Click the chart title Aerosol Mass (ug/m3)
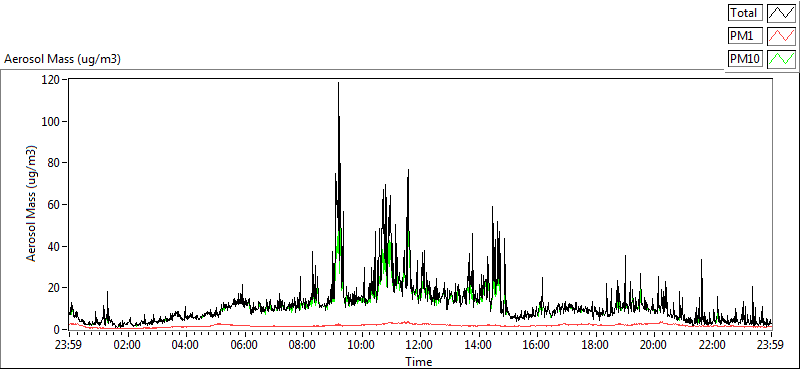Image resolution: width=800 pixels, height=369 pixels. pyautogui.click(x=62, y=59)
